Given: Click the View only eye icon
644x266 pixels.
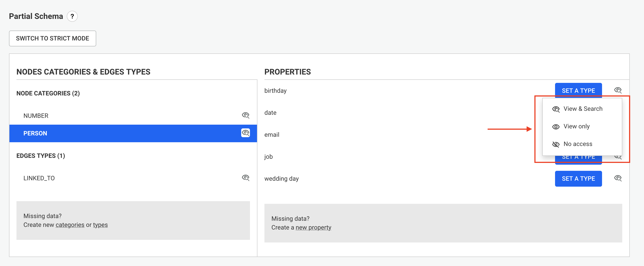Looking at the screenshot, I should click(556, 127).
